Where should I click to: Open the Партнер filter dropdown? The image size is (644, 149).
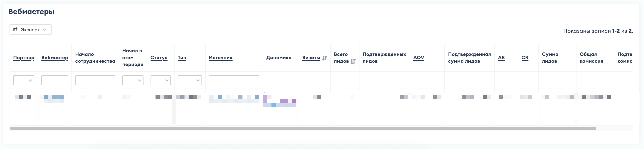[x=24, y=80]
